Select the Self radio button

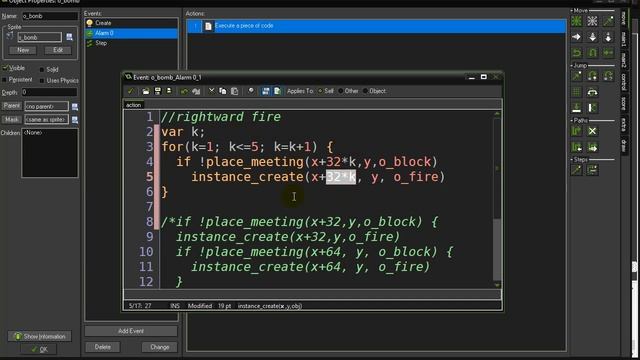[x=320, y=91]
